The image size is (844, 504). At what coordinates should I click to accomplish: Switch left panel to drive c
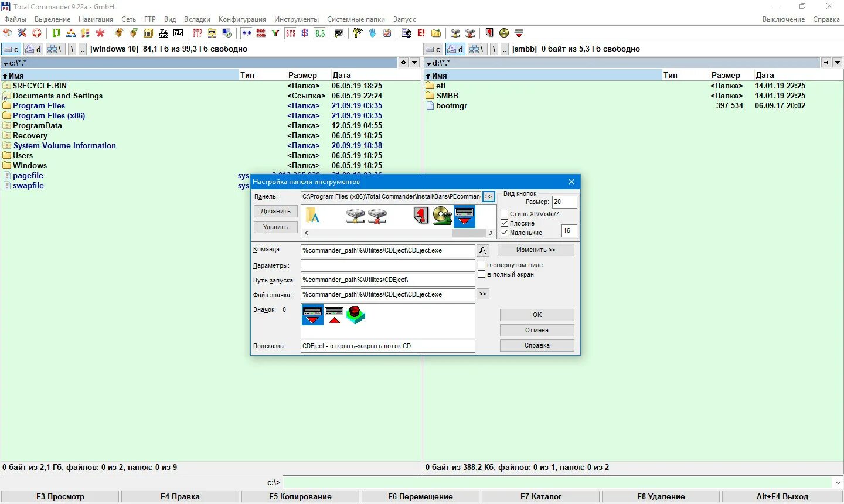click(11, 49)
